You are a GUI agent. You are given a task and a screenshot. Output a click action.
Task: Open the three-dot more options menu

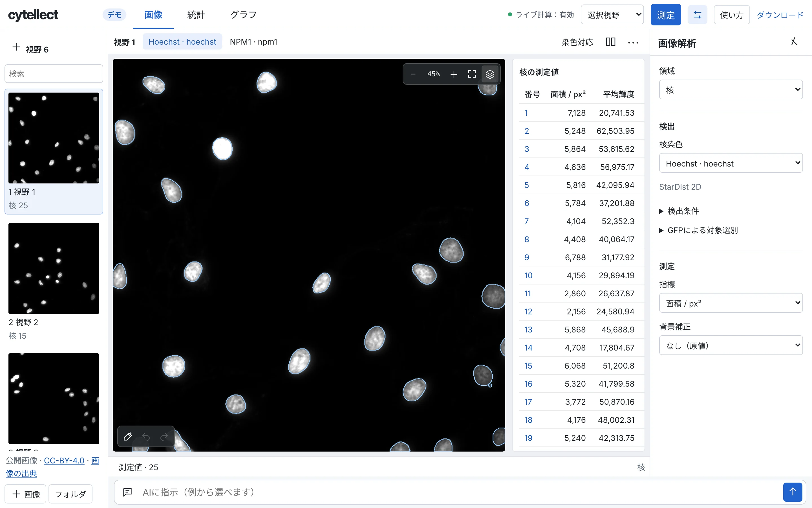point(633,42)
